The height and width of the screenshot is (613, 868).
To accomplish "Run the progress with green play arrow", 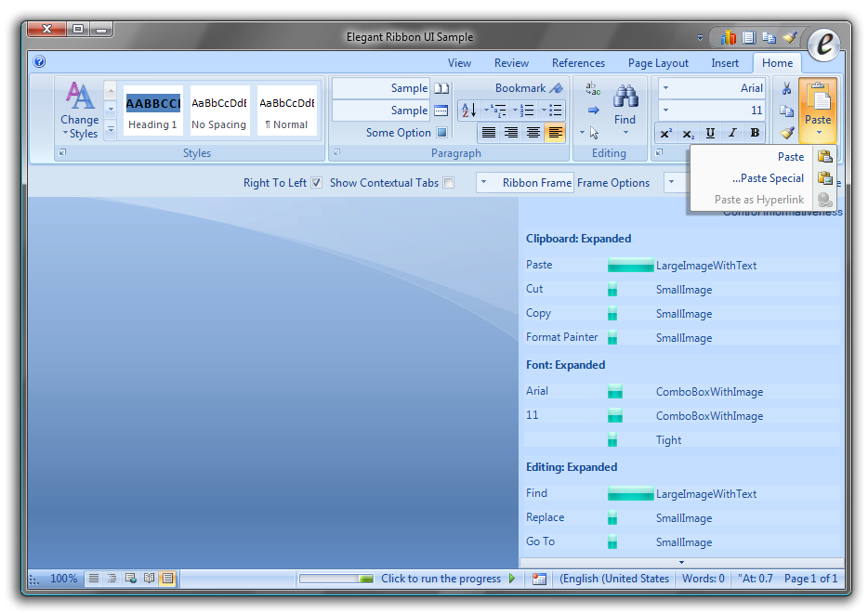I will [x=512, y=578].
